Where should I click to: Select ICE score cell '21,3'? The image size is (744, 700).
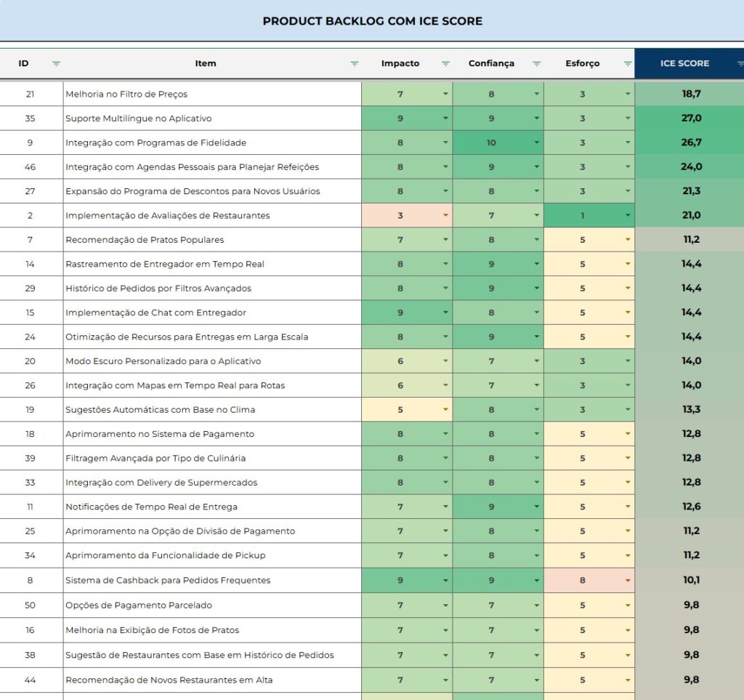click(x=691, y=191)
